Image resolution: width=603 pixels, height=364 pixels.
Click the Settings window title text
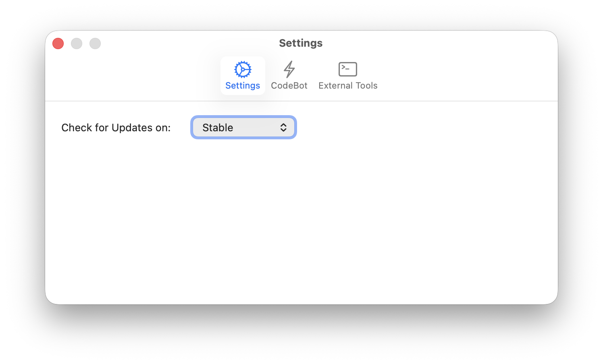pos(301,43)
